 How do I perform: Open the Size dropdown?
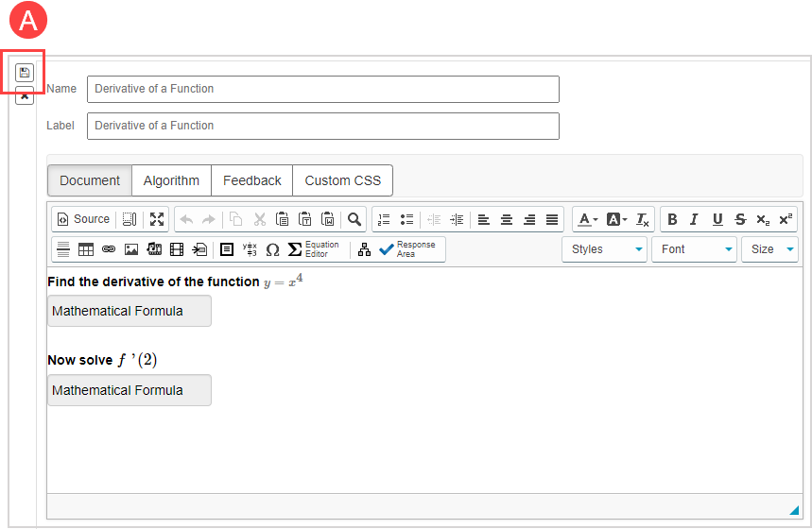[769, 249]
